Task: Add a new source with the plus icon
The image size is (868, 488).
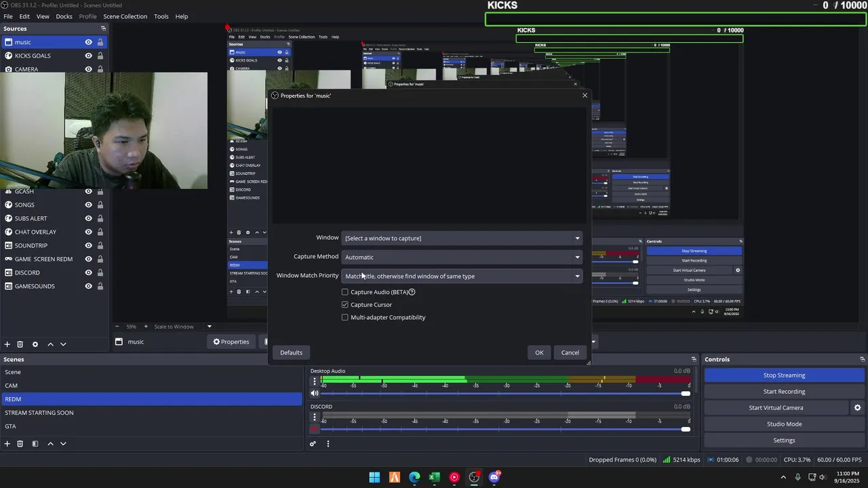Action: (x=7, y=344)
